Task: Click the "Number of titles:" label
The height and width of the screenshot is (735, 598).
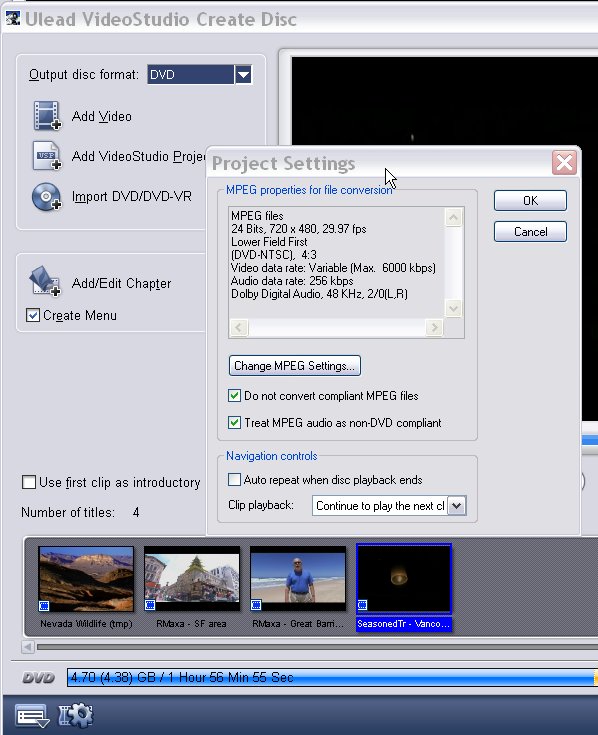Action: point(68,512)
